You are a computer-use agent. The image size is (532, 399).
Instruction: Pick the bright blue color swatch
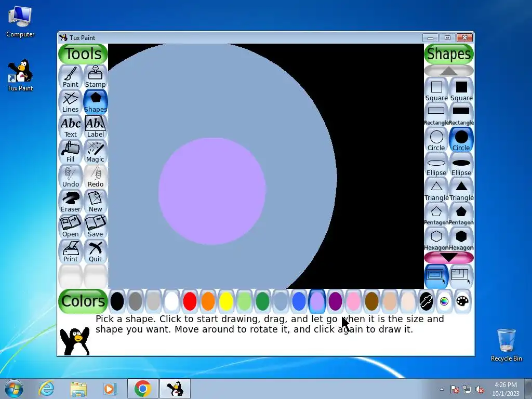pyautogui.click(x=299, y=301)
